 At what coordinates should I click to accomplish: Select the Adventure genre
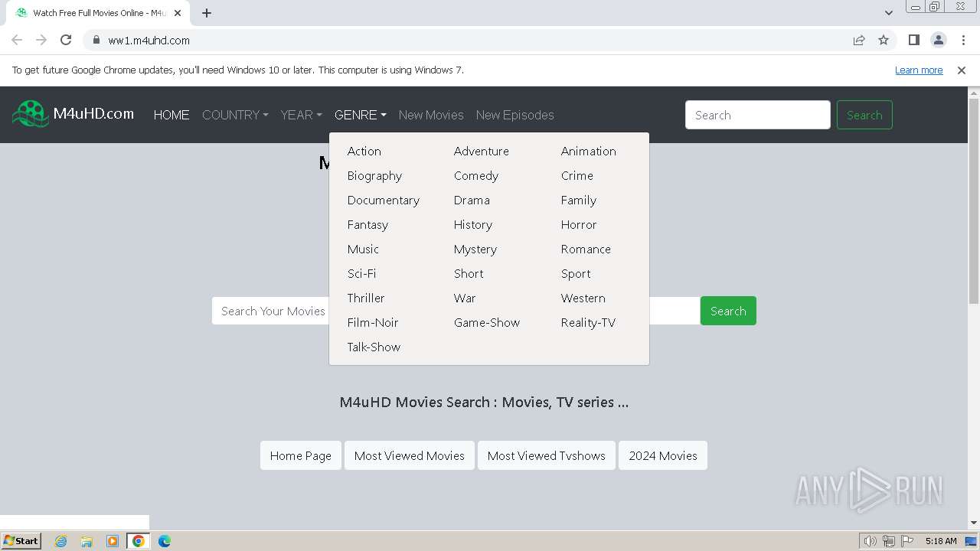[482, 151]
